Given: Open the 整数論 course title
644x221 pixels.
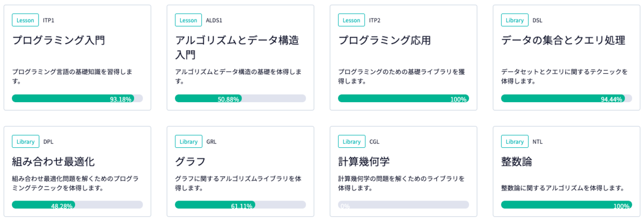Looking at the screenshot, I should coord(517,161).
